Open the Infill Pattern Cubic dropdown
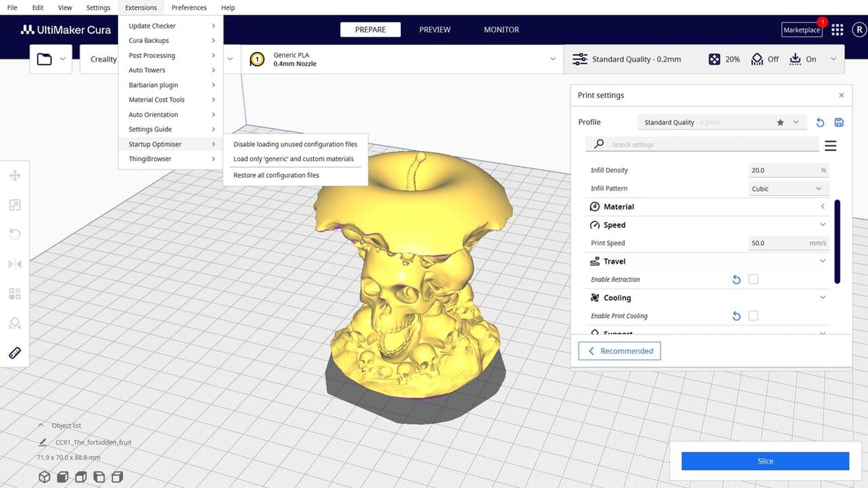This screenshot has width=868, height=488. (788, 189)
